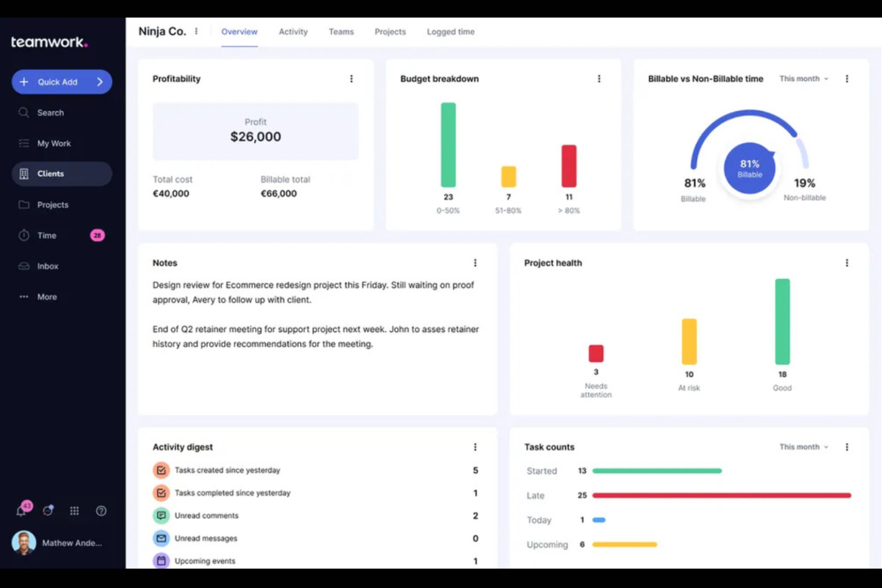This screenshot has height=588, width=882.
Task: Open the Search in the sidebar
Action: [49, 113]
